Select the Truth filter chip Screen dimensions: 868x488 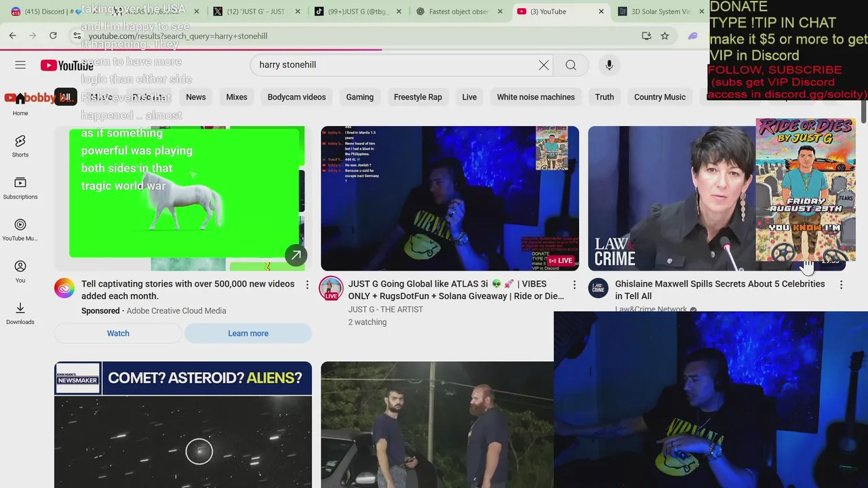click(x=604, y=97)
